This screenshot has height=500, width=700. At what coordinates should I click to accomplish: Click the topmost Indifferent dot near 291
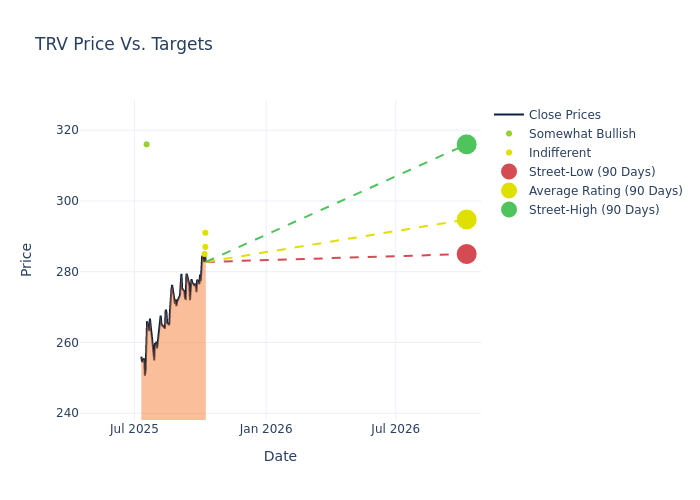205,233
